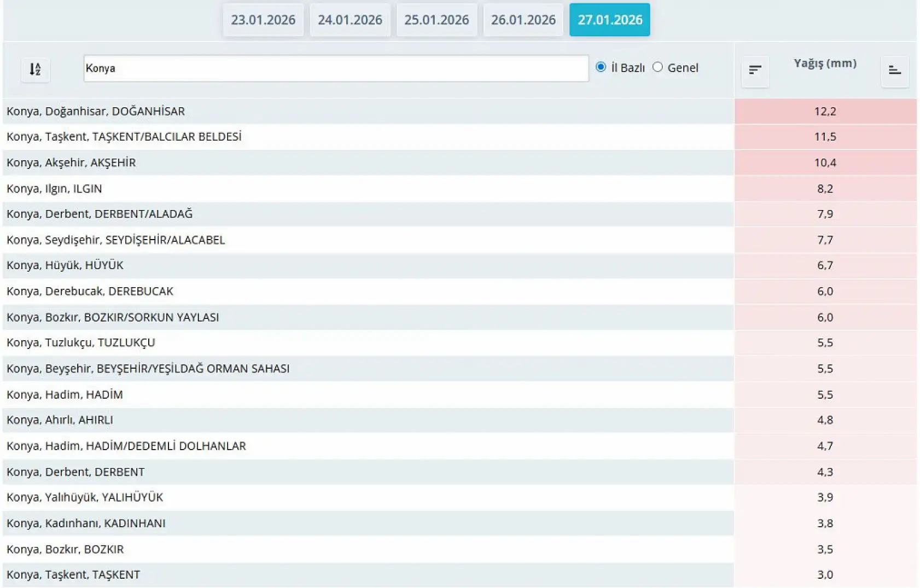Click the alphabetical A-Z sort icon
This screenshot has width=920, height=588.
(x=35, y=69)
